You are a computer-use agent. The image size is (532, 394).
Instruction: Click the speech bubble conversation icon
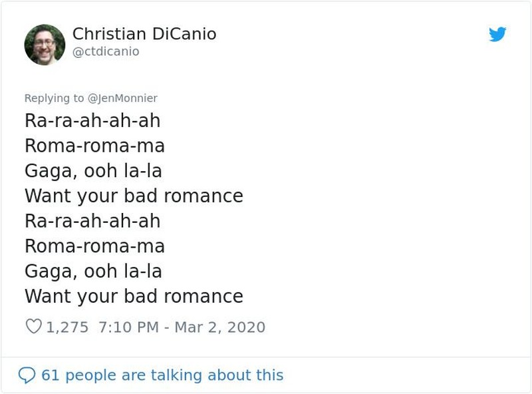[27, 375]
